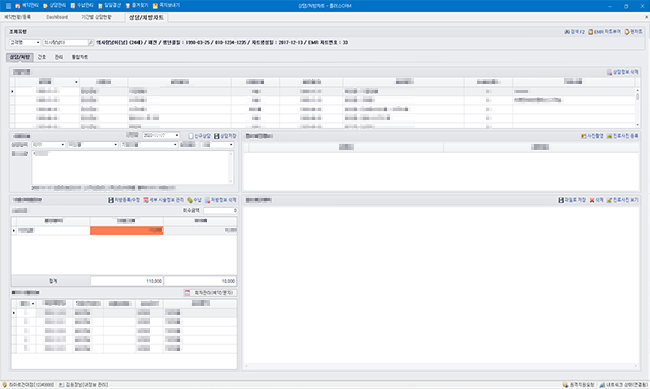The height and width of the screenshot is (389, 650).
Task: Open first column header filter arrow in consultation grid
Action: pos(76,82)
